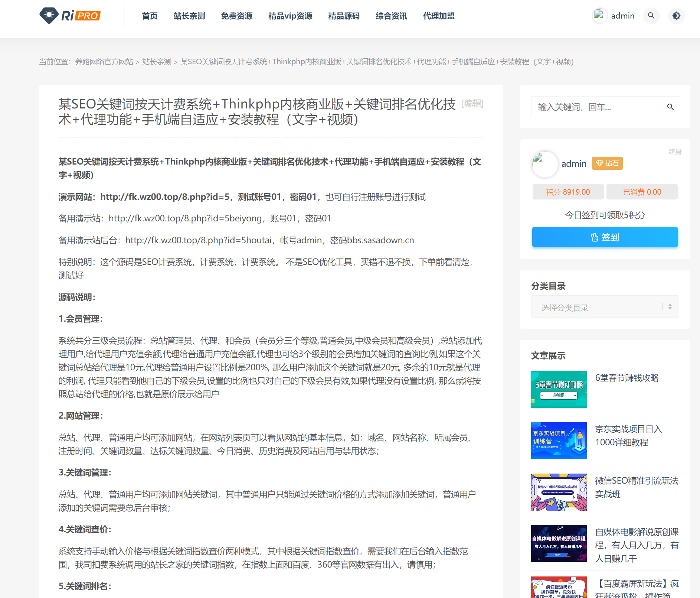Click the admin profile avatar in sidebar
Screen dimensions: 700x598
tap(544, 164)
